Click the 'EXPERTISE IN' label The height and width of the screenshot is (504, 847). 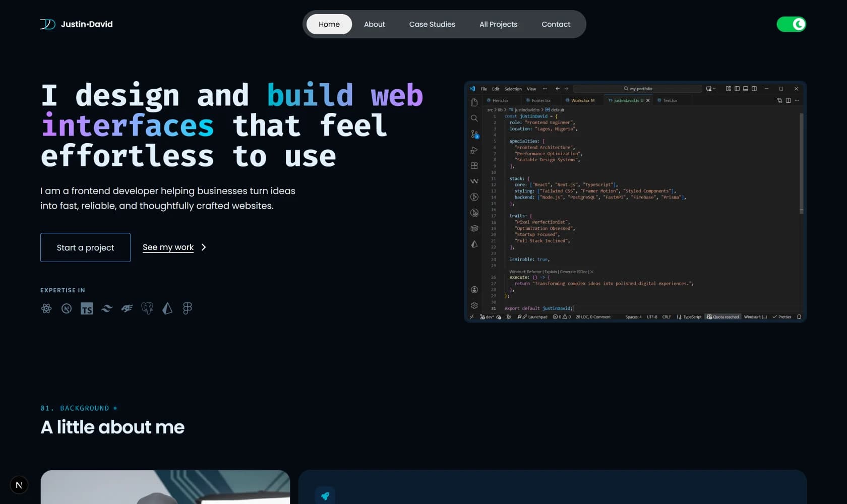(63, 290)
